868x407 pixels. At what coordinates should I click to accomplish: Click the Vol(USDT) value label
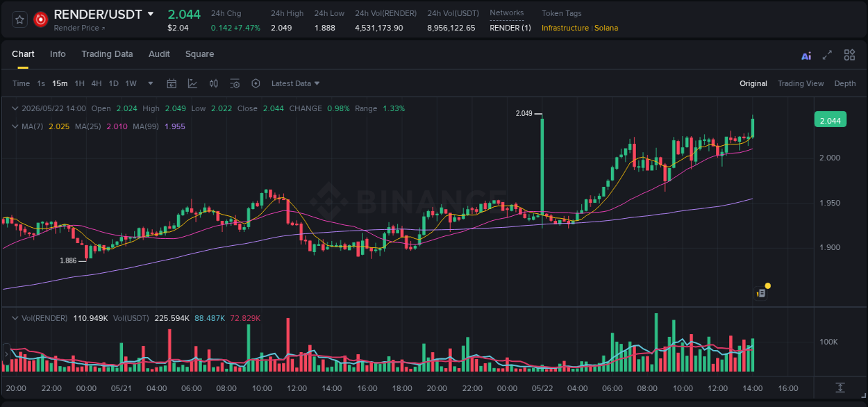pos(131,318)
